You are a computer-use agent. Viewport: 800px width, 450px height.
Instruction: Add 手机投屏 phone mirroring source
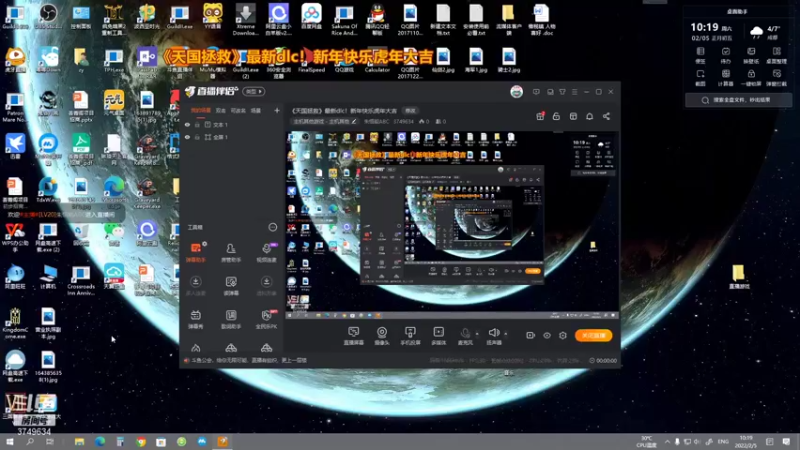point(410,336)
